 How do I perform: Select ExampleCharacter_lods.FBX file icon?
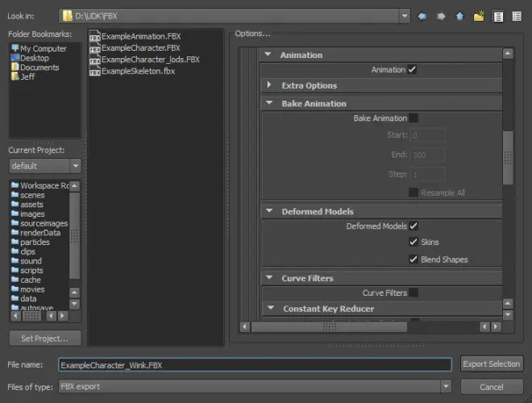94,60
